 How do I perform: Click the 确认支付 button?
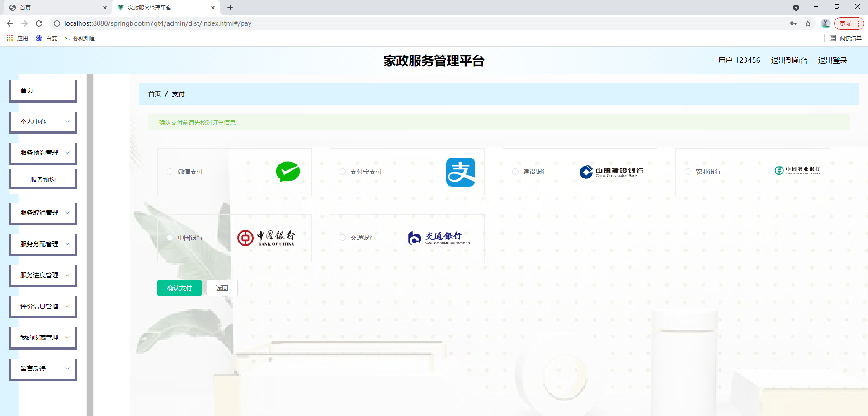click(179, 288)
